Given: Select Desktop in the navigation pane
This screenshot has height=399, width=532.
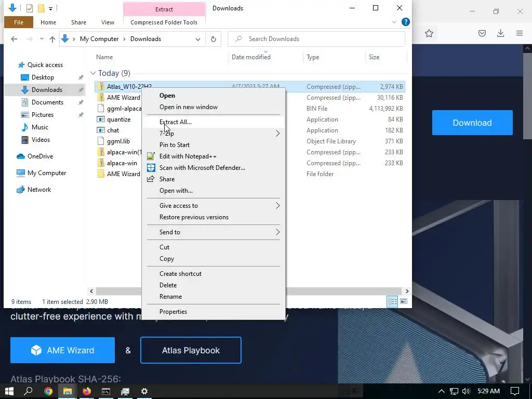Looking at the screenshot, I should 43,77.
